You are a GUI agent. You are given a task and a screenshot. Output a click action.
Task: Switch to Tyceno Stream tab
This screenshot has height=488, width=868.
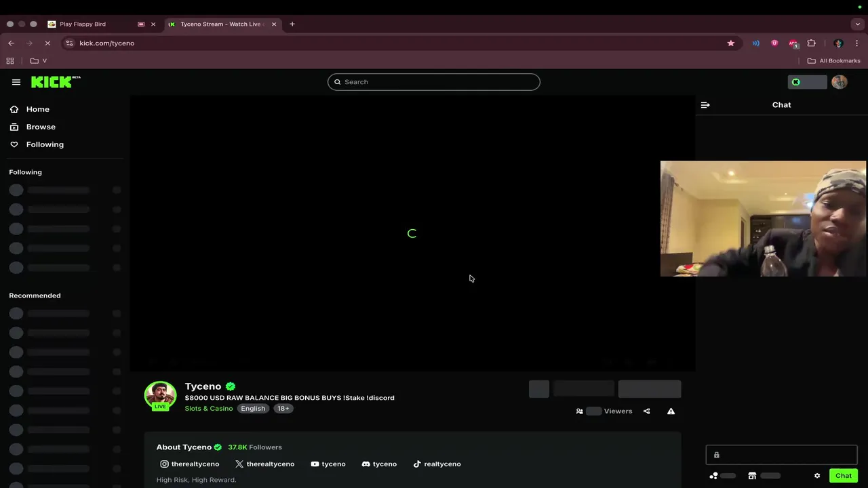pyautogui.click(x=221, y=24)
